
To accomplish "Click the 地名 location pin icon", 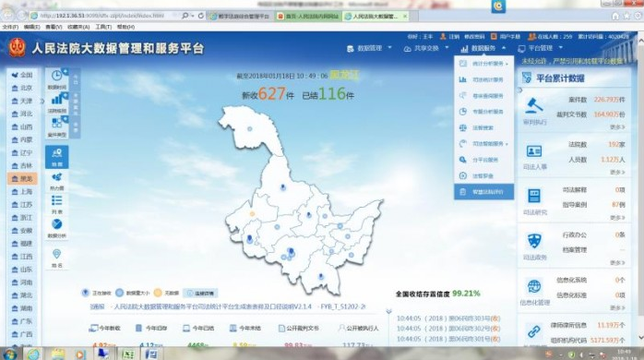I will pos(56,258).
